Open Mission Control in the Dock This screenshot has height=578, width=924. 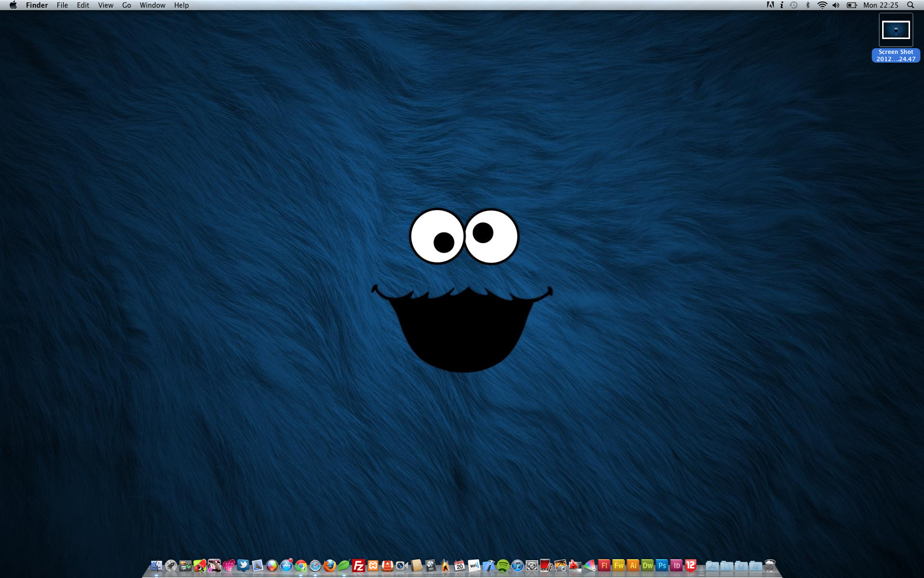185,565
